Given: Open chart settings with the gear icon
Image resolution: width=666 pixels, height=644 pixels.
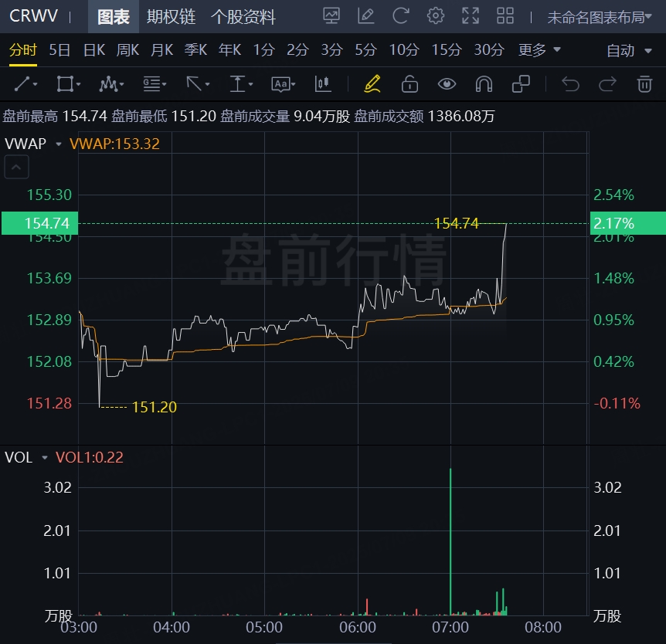Looking at the screenshot, I should point(436,16).
